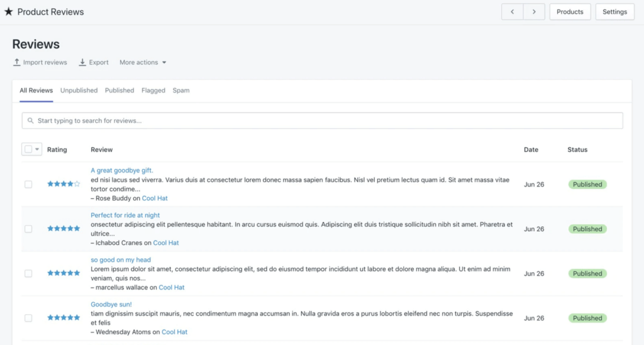Switch to the Published tab

click(119, 91)
